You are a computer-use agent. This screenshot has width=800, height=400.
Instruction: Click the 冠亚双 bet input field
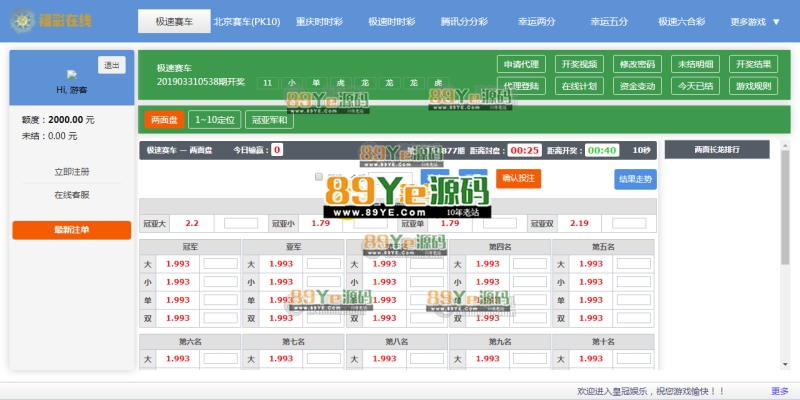click(x=629, y=223)
